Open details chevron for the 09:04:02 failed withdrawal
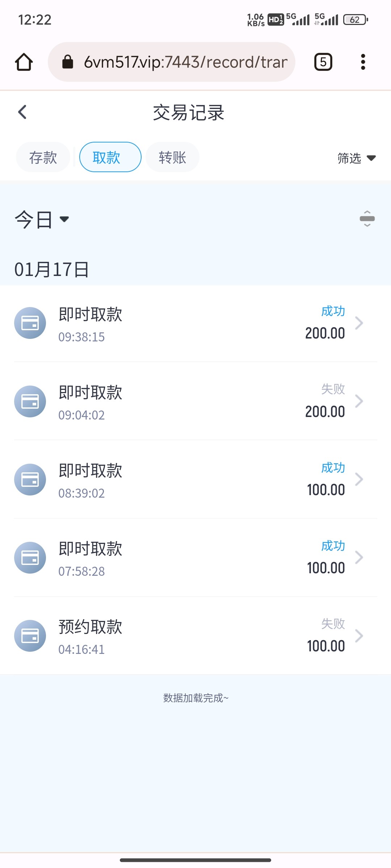Screen dimensions: 391x868 [359, 401]
